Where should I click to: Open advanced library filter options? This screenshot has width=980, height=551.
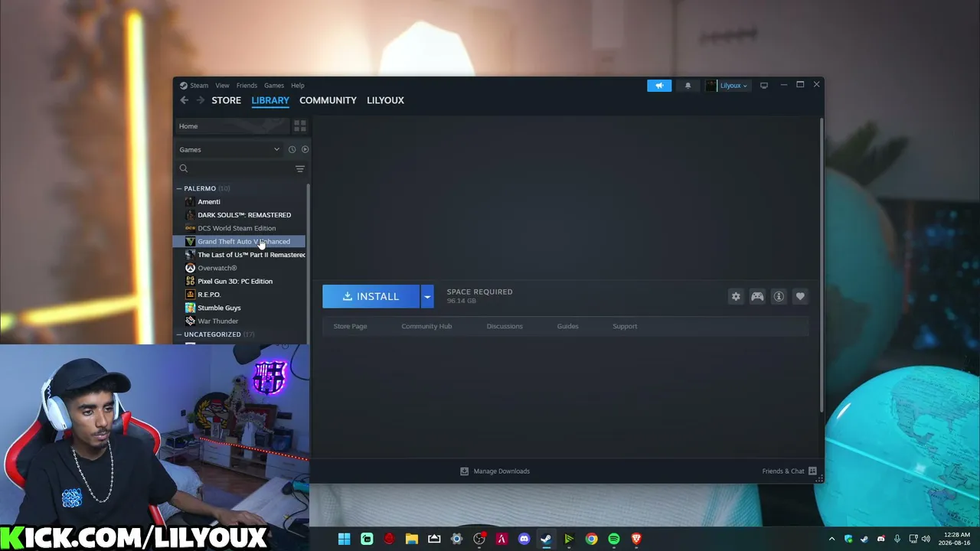coord(300,168)
